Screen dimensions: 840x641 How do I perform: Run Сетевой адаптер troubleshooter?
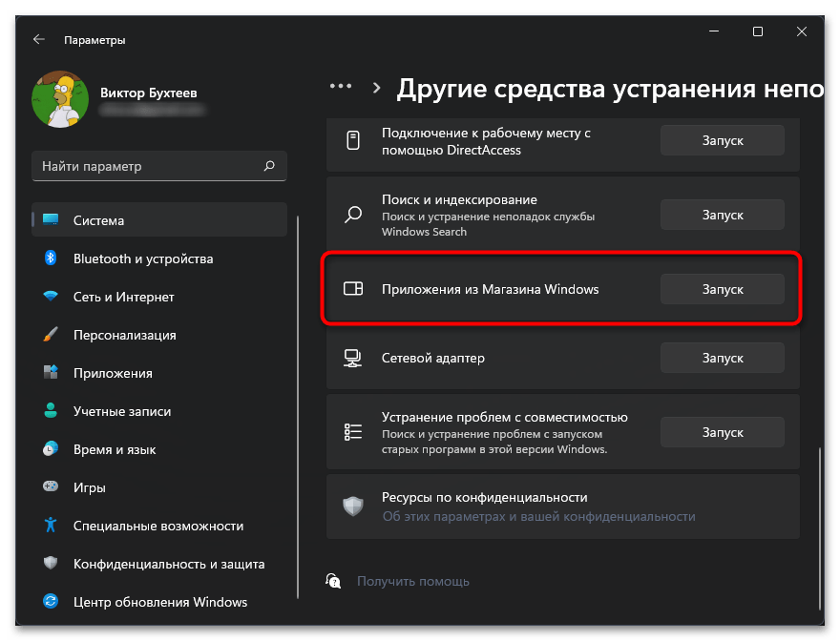tap(723, 358)
